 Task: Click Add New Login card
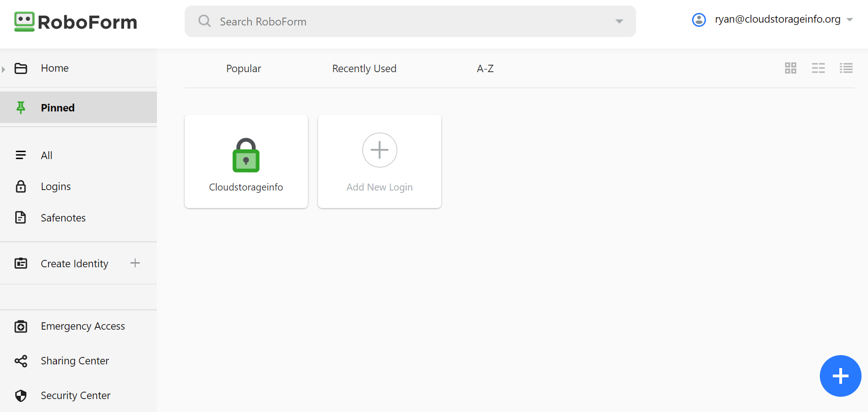[x=379, y=161]
